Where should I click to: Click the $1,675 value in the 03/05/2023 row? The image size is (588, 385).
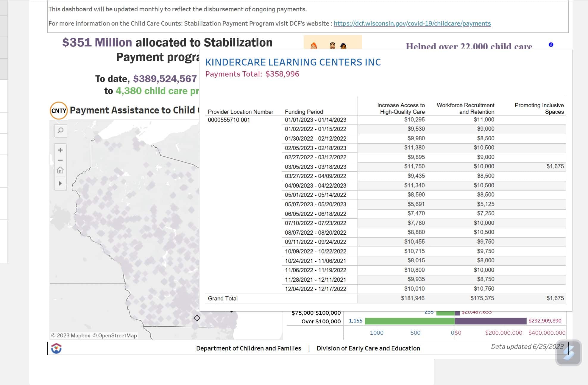click(555, 166)
